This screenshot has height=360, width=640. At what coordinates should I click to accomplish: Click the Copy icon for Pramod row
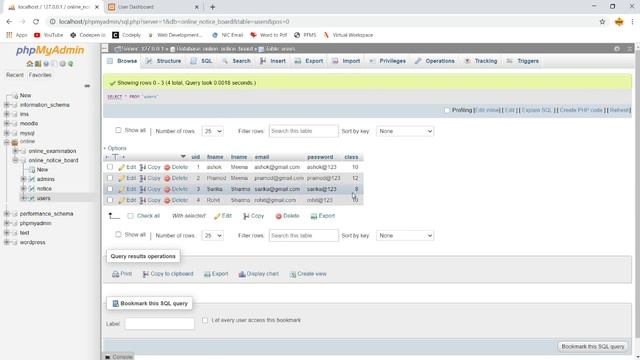(x=143, y=178)
